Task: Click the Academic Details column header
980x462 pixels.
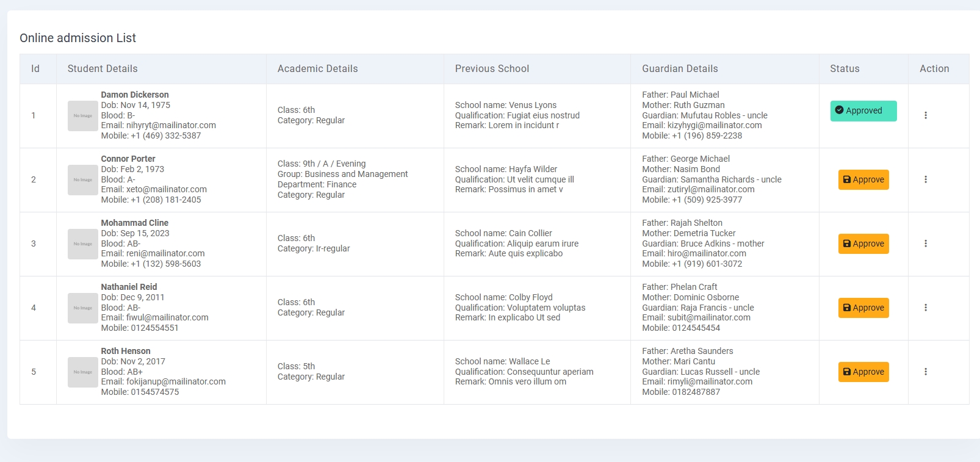Action: 317,69
